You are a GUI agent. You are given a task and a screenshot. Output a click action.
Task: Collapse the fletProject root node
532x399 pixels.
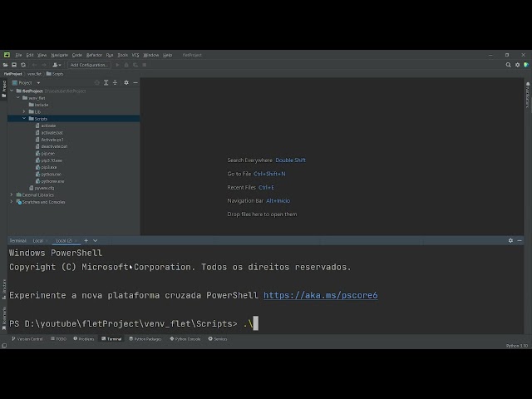(x=12, y=91)
